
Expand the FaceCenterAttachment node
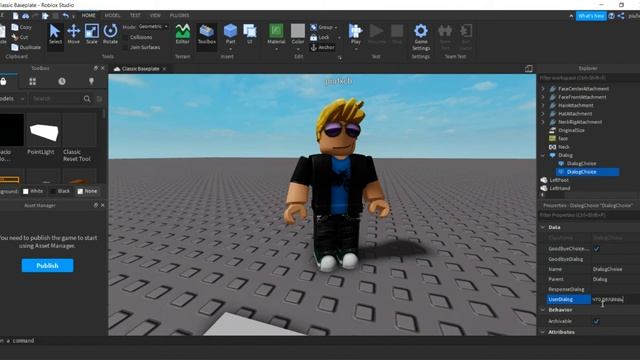coord(542,89)
